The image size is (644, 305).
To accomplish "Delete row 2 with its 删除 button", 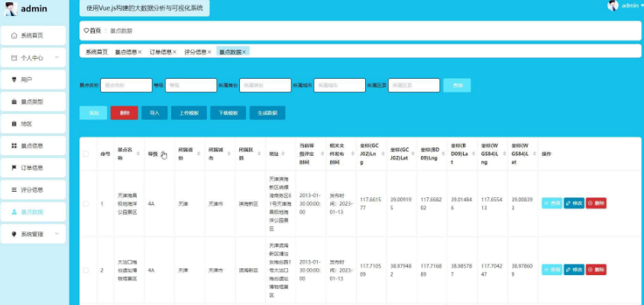I will [596, 270].
